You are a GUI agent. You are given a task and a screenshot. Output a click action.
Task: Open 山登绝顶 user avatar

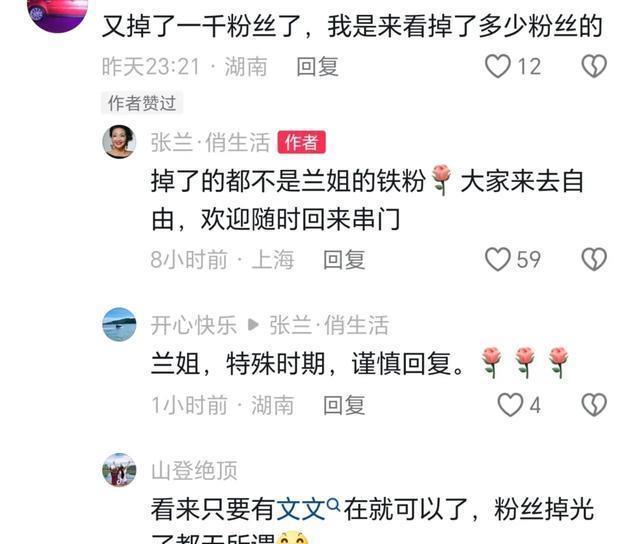pos(119,470)
